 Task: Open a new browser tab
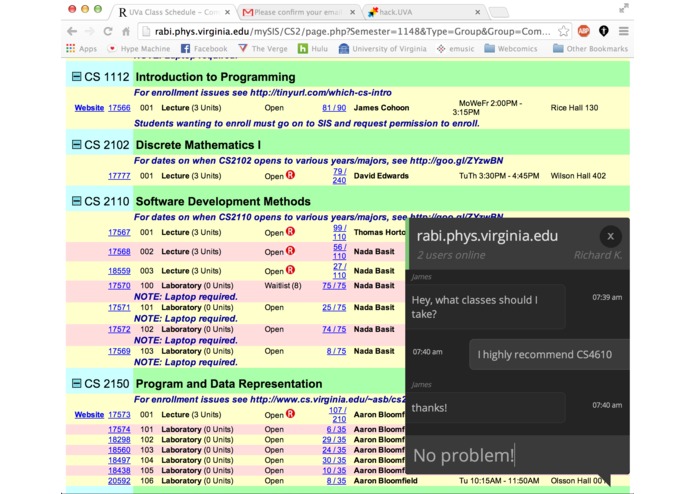(499, 13)
